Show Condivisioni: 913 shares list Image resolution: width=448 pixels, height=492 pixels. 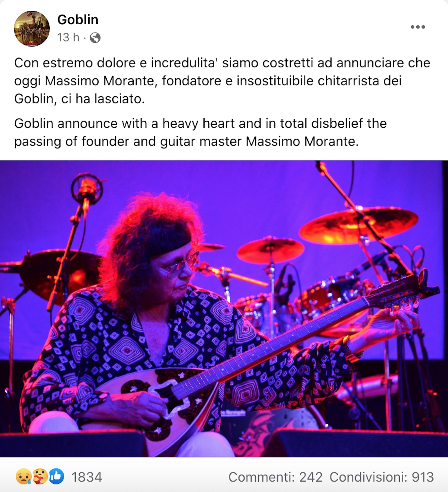[x=382, y=477]
